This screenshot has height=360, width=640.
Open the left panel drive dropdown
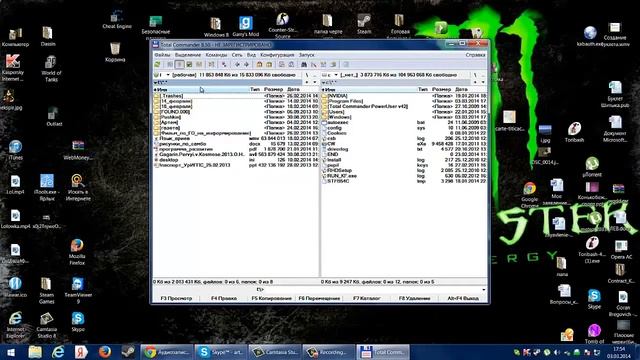click(163, 75)
